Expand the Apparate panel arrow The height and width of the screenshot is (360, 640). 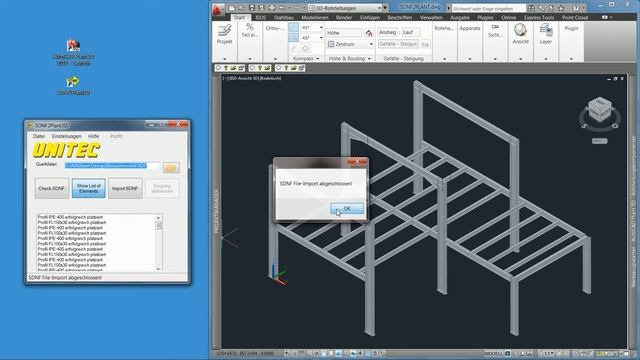tap(470, 59)
